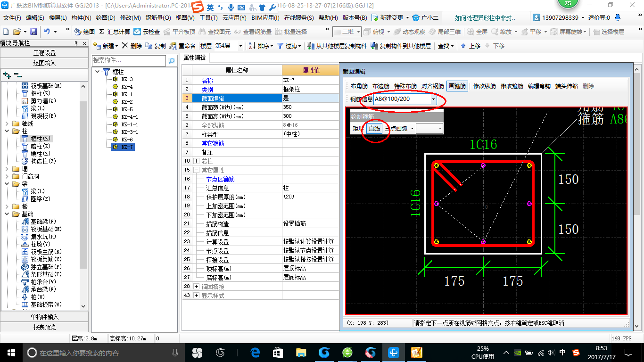The image size is (644, 362).
Task: Click 从其他楼层复制构件 button
Action: coord(337,46)
